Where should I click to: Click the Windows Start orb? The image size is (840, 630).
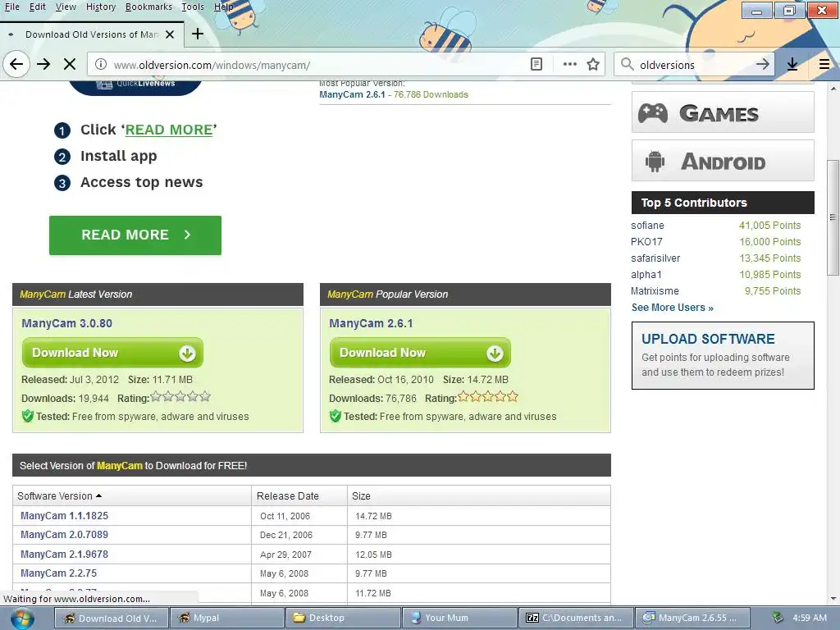(22, 619)
